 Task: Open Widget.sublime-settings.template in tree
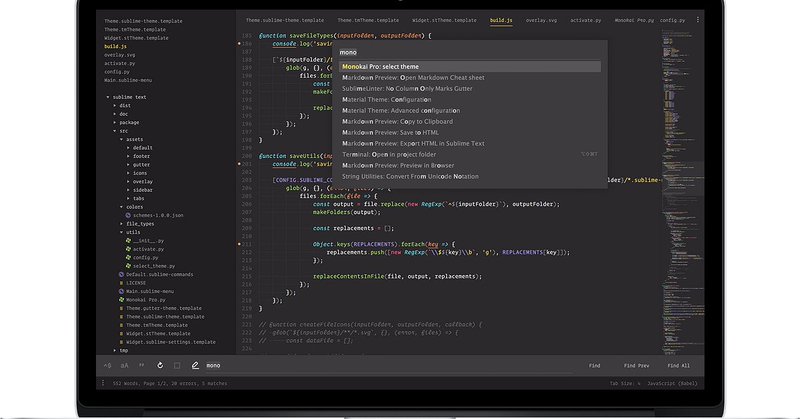pyautogui.click(x=170, y=342)
